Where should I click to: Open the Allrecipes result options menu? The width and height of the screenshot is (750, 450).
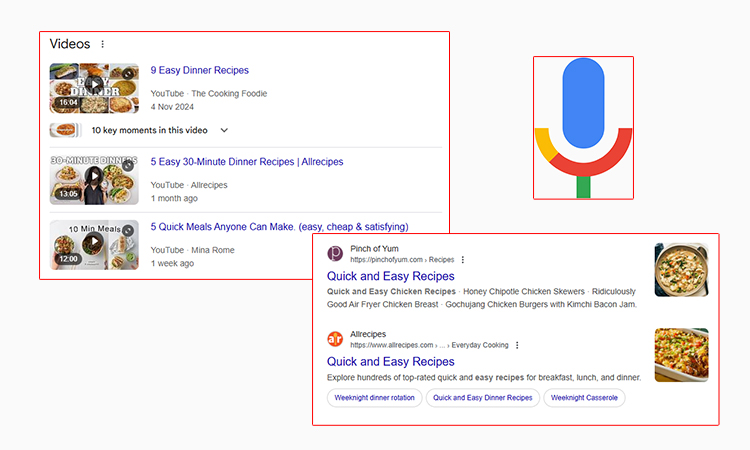coord(517,345)
